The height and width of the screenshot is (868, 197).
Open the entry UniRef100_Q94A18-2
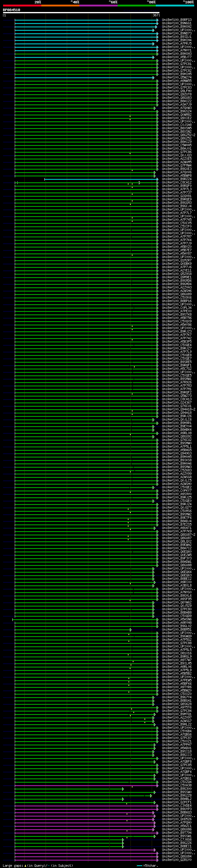[x=179, y=410]
